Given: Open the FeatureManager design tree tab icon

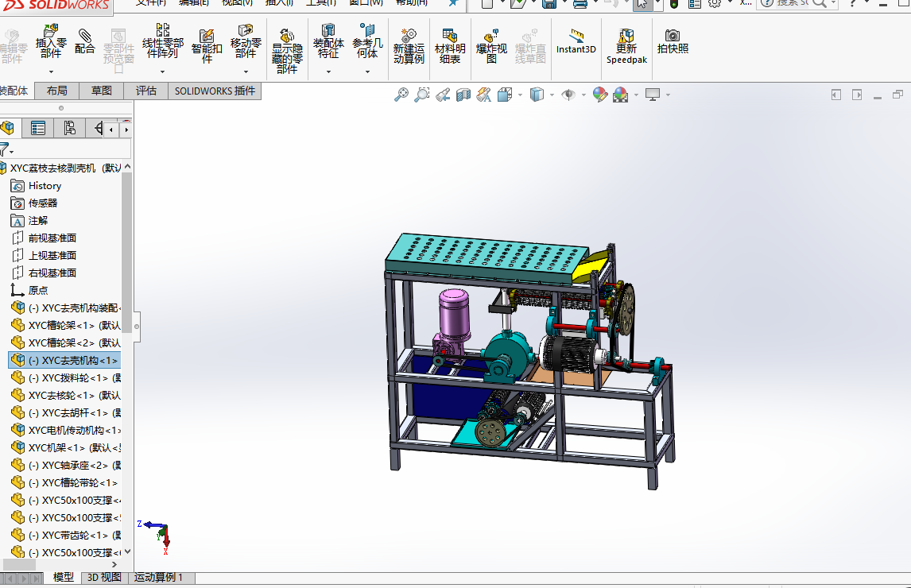Looking at the screenshot, I should [8, 128].
